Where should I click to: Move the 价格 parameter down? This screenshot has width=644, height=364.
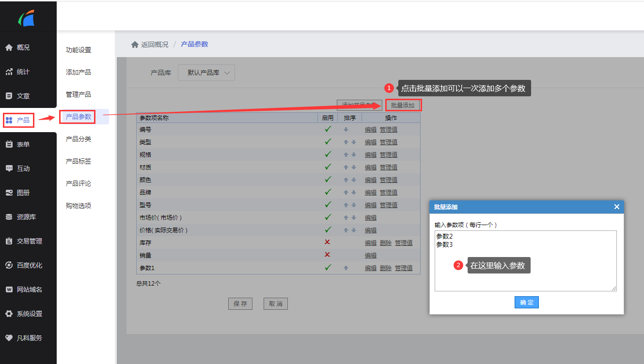(x=354, y=230)
